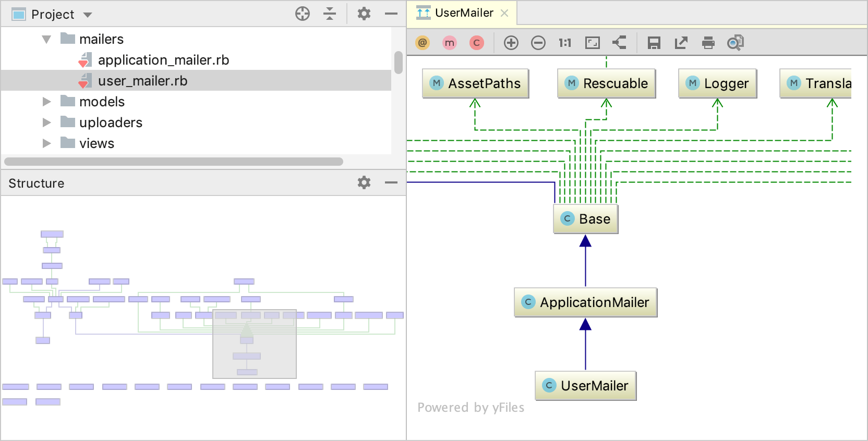Screen dimensions: 868x441
Task: Select the UserMailer class node
Action: [x=586, y=386]
